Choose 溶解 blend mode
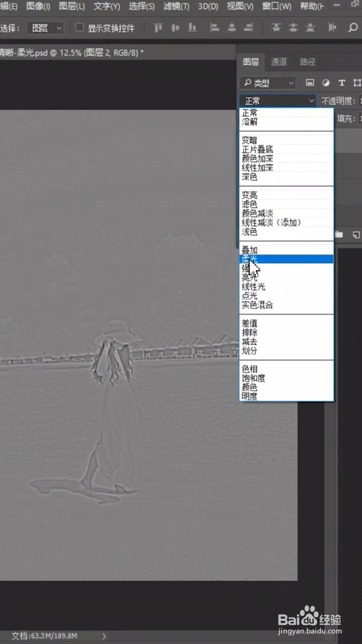The image size is (362, 644). click(x=286, y=122)
